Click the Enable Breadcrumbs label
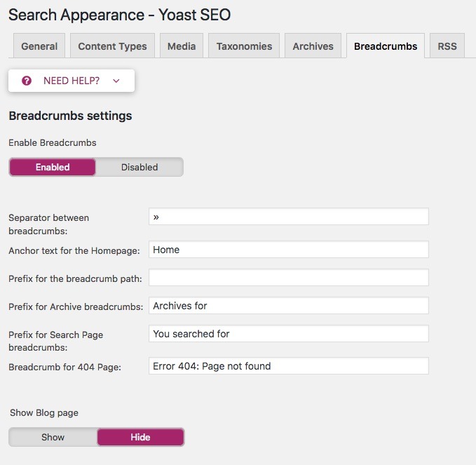The width and height of the screenshot is (476, 465). pos(52,143)
